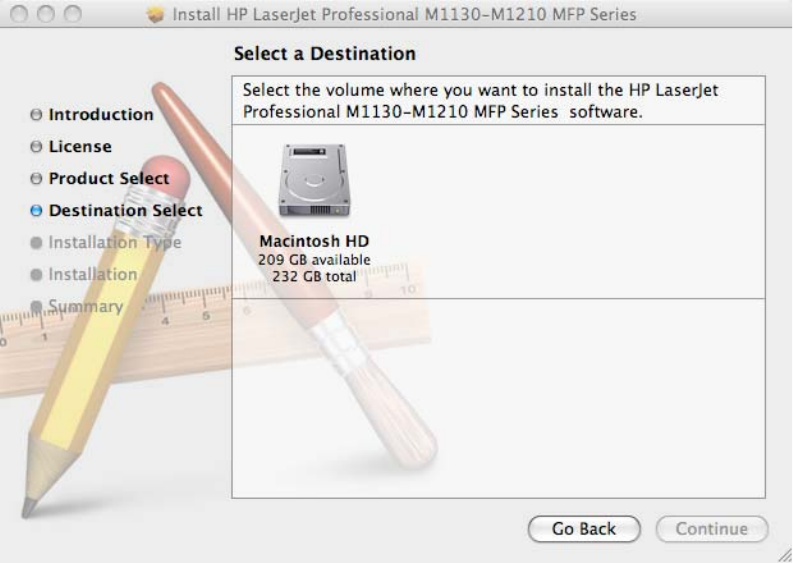Select the Macintosh HD drive icon

[x=314, y=181]
